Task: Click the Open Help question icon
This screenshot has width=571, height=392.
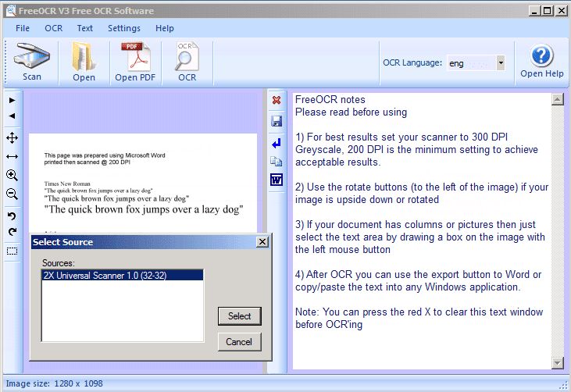Action: pos(541,55)
